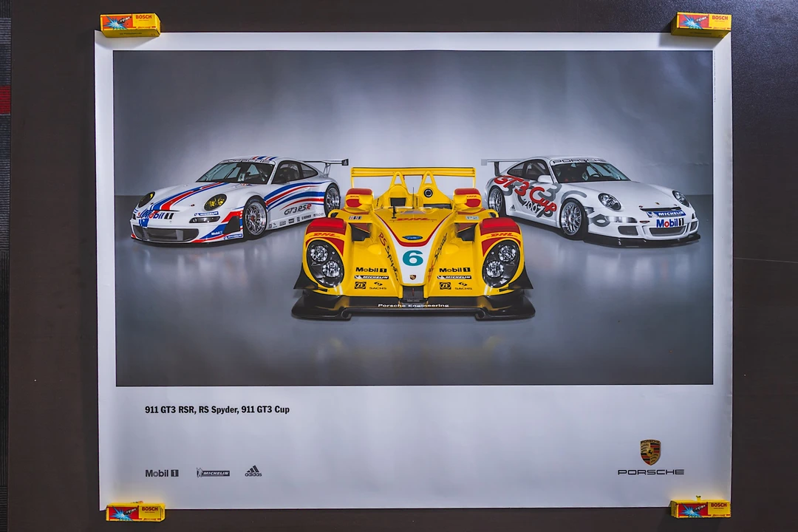The height and width of the screenshot is (532, 798).
Task: Click the 'GT3 RSR' lettering on the left car's door
Action: tap(297, 209)
